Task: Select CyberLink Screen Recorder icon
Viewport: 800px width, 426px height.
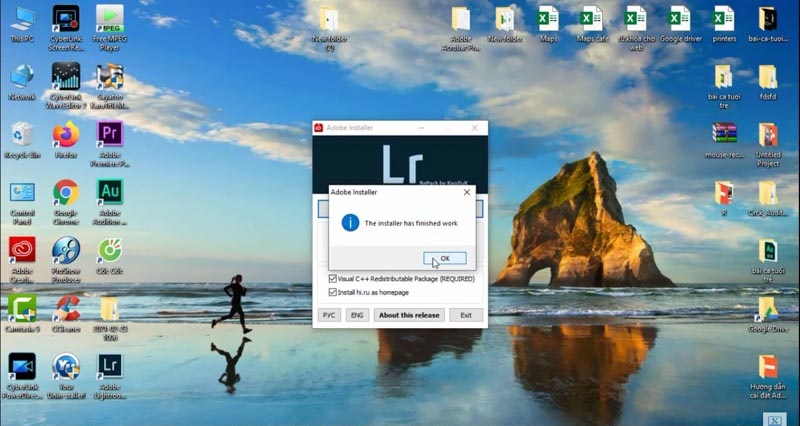Action: tap(66, 28)
